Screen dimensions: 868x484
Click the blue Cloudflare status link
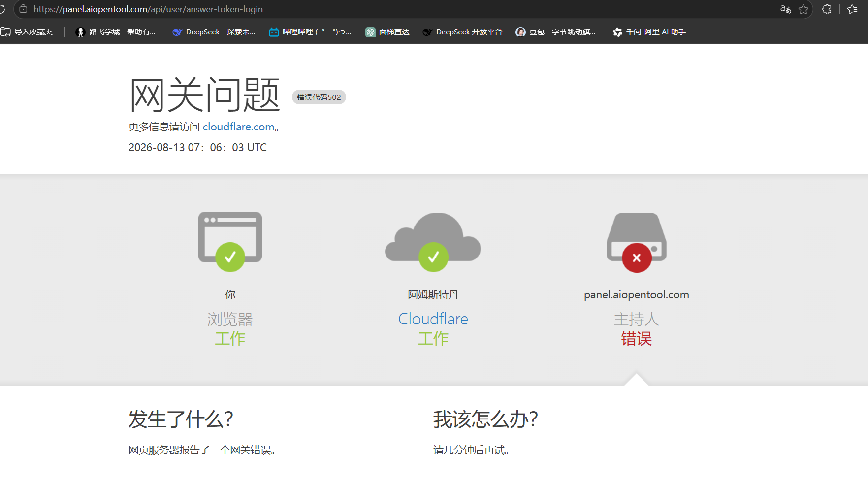(x=433, y=319)
